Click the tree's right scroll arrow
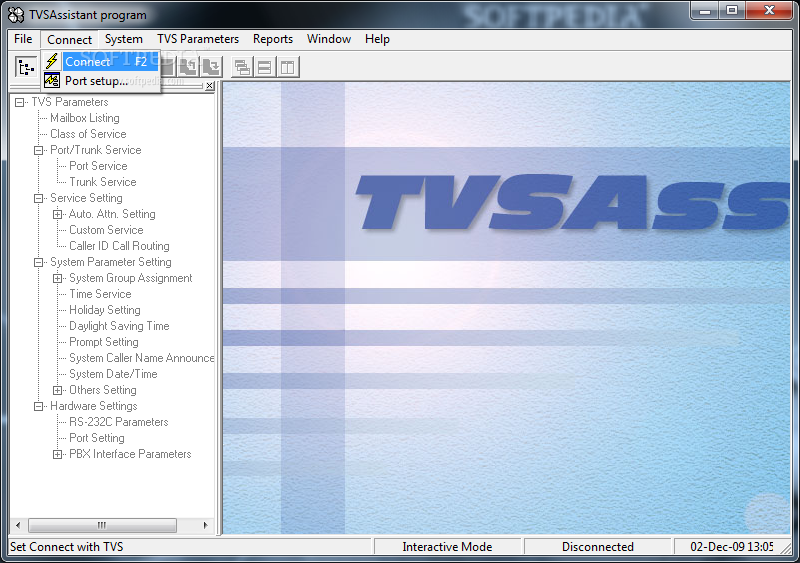Screen dimensions: 800x563 (206, 525)
